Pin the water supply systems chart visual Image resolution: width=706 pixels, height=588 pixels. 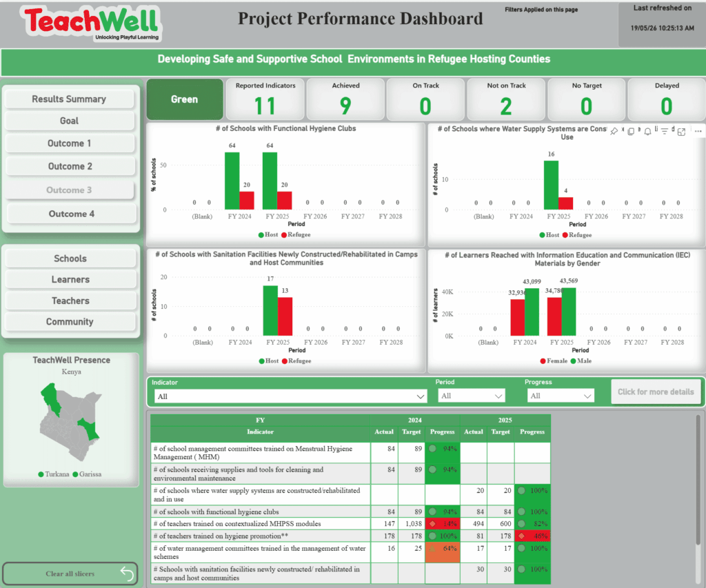pos(614,132)
